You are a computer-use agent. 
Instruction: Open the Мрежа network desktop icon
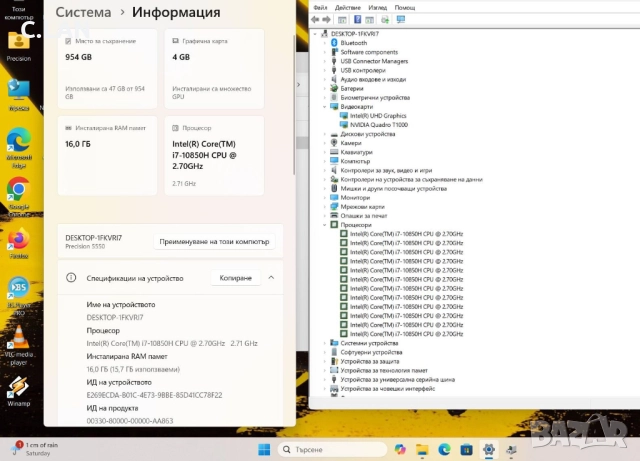[18, 95]
